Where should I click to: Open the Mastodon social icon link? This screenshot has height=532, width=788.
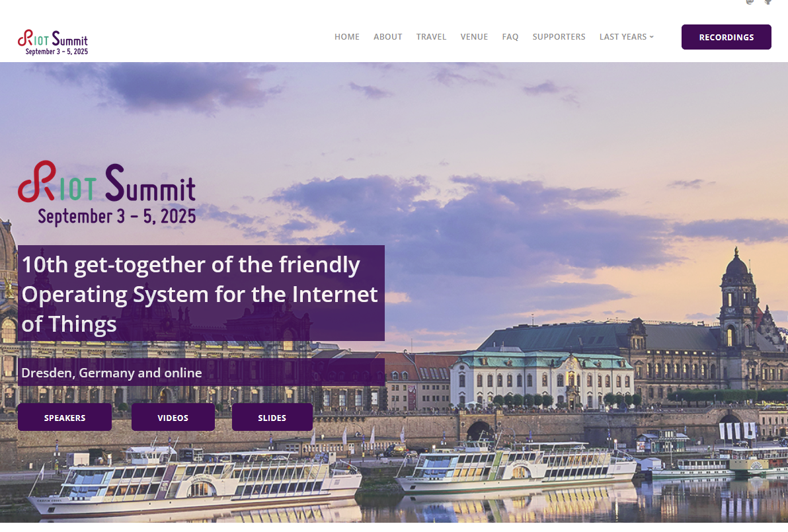coord(750,1)
